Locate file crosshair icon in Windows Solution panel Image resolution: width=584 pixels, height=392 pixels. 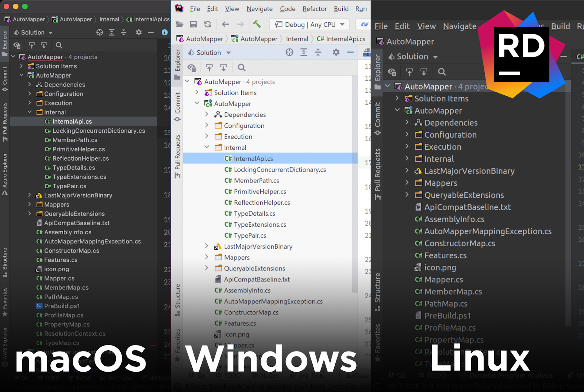point(289,53)
